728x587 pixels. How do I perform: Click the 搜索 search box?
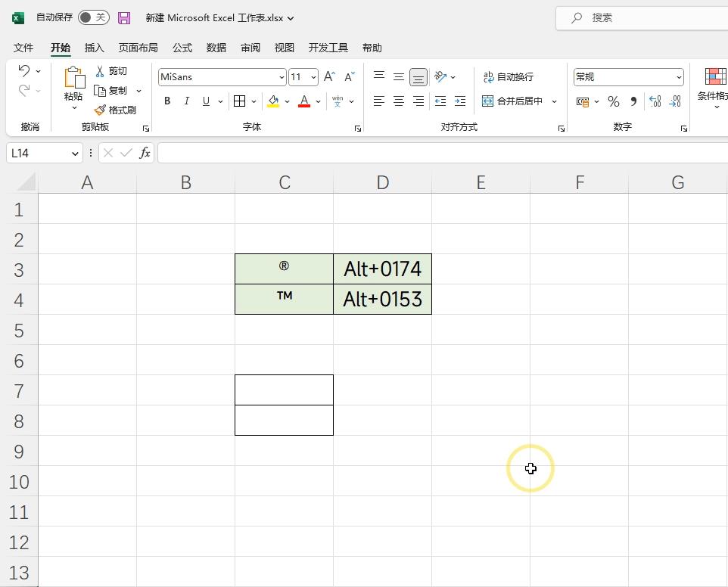pos(642,18)
